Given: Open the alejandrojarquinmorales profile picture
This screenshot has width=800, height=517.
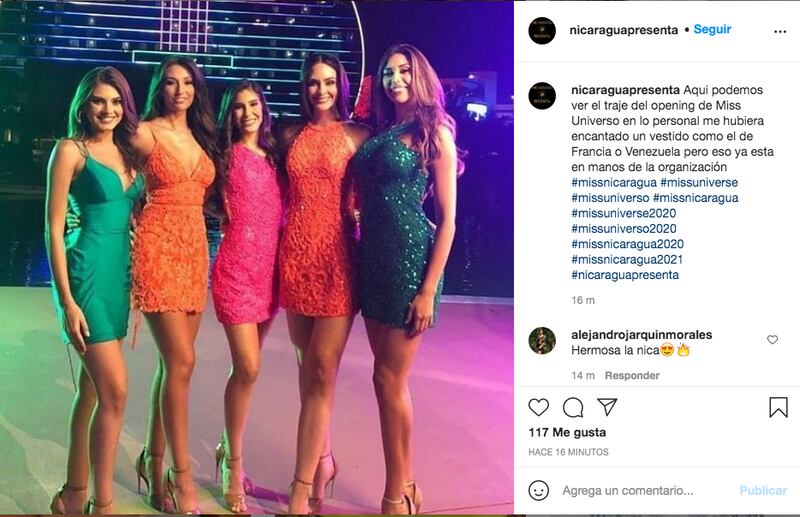Looking at the screenshot, I should pyautogui.click(x=542, y=341).
